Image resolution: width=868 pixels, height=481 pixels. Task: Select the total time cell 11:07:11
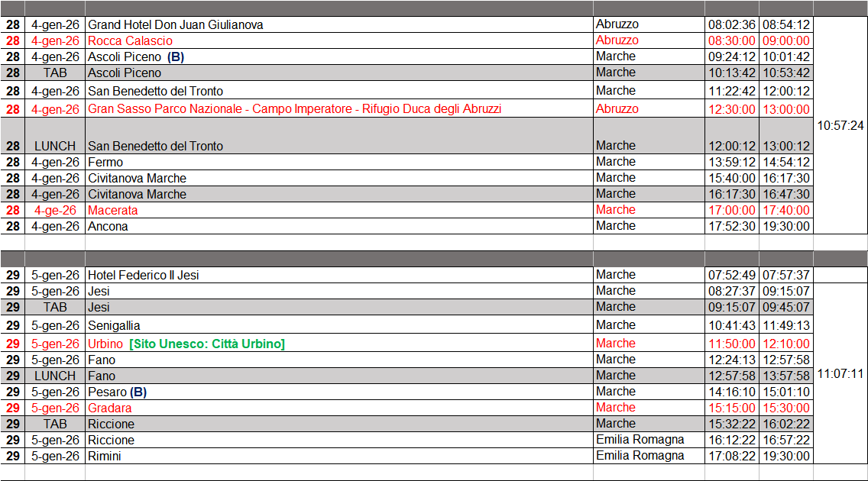(x=840, y=374)
